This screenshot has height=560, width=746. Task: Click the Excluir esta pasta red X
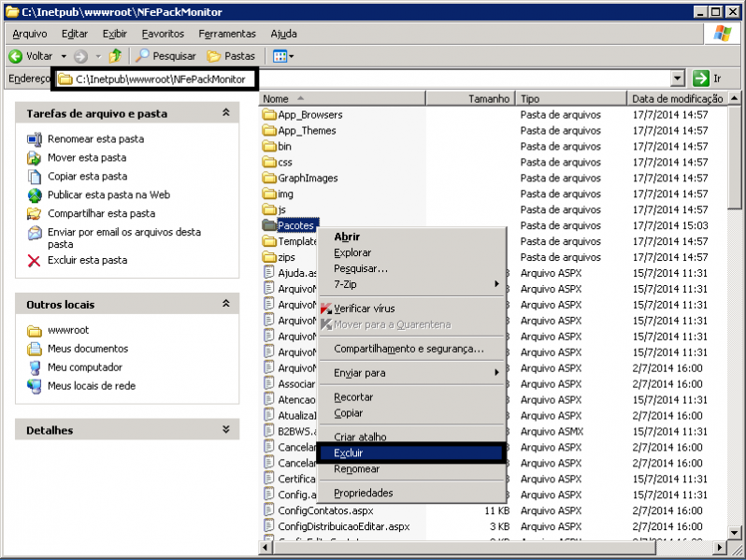click(x=35, y=261)
